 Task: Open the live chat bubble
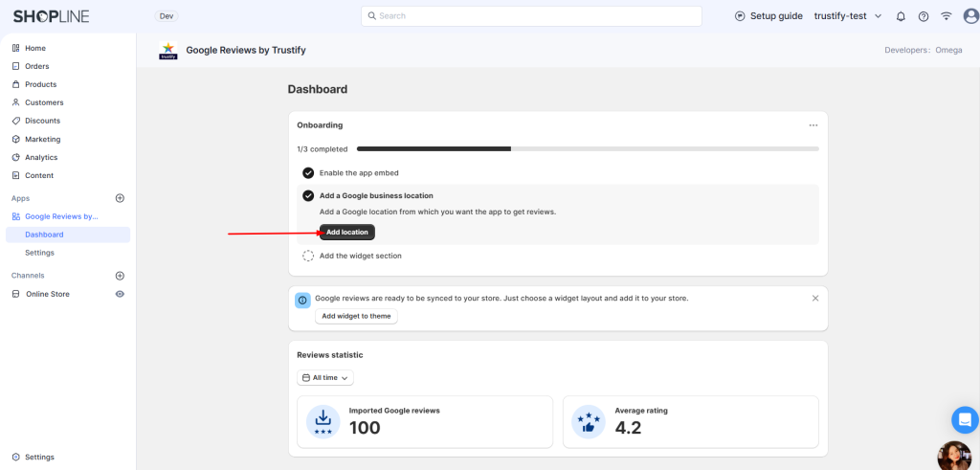pyautogui.click(x=965, y=419)
